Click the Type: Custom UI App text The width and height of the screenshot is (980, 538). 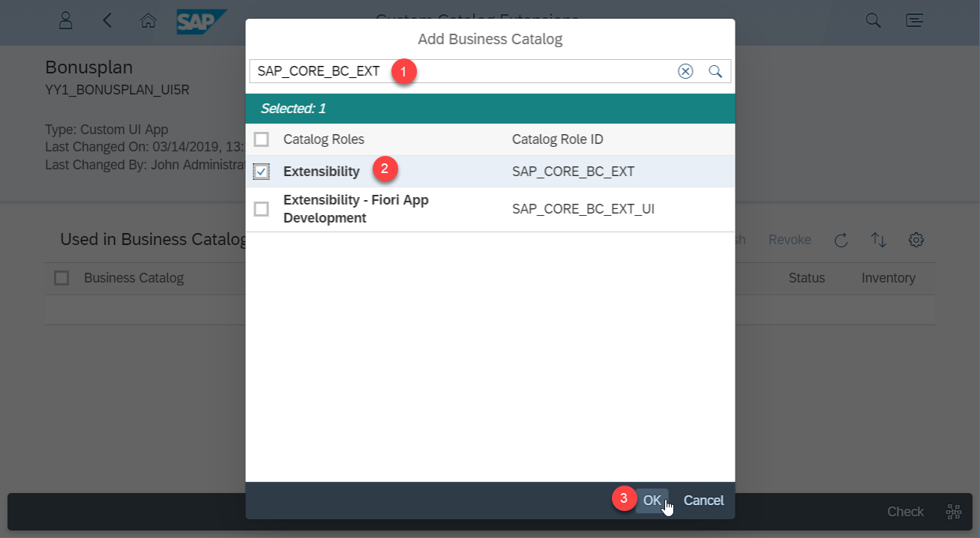coord(106,129)
